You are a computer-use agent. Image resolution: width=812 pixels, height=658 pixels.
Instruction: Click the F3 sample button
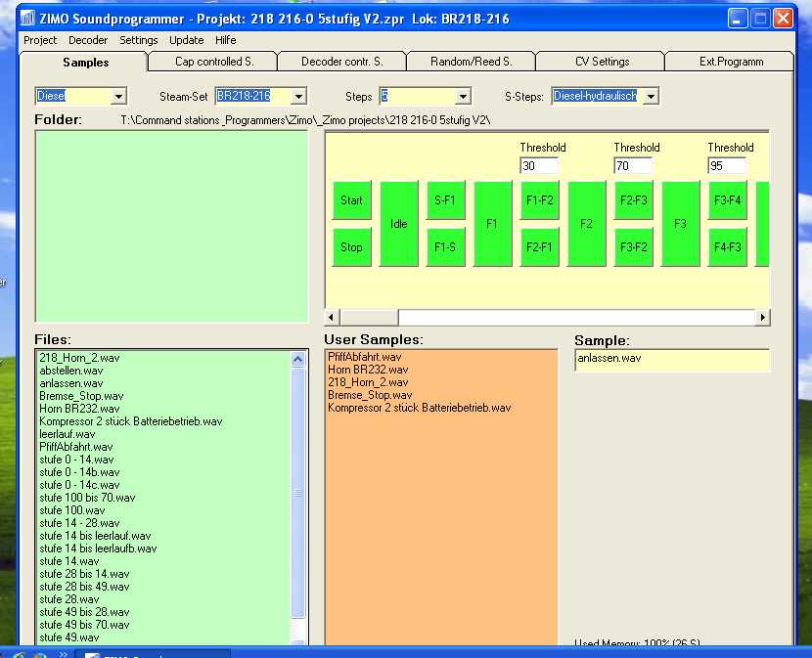coord(681,224)
